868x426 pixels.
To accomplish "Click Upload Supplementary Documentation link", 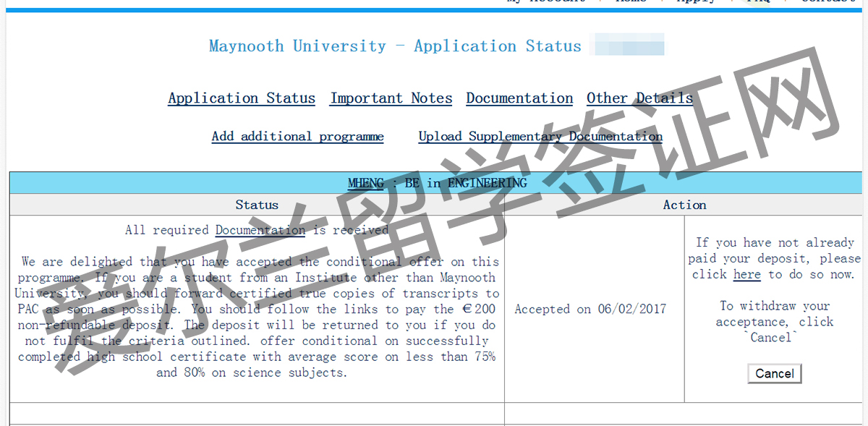I will pyautogui.click(x=540, y=136).
